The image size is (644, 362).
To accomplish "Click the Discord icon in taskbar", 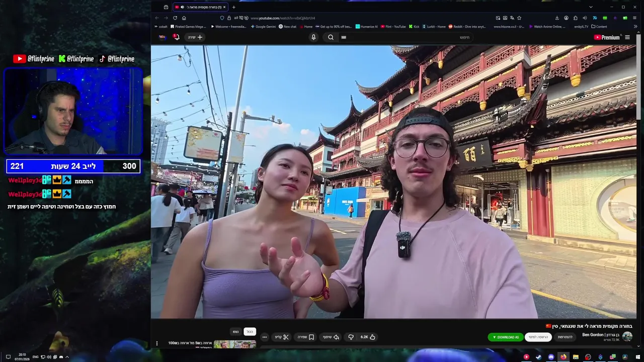I will tap(551, 357).
